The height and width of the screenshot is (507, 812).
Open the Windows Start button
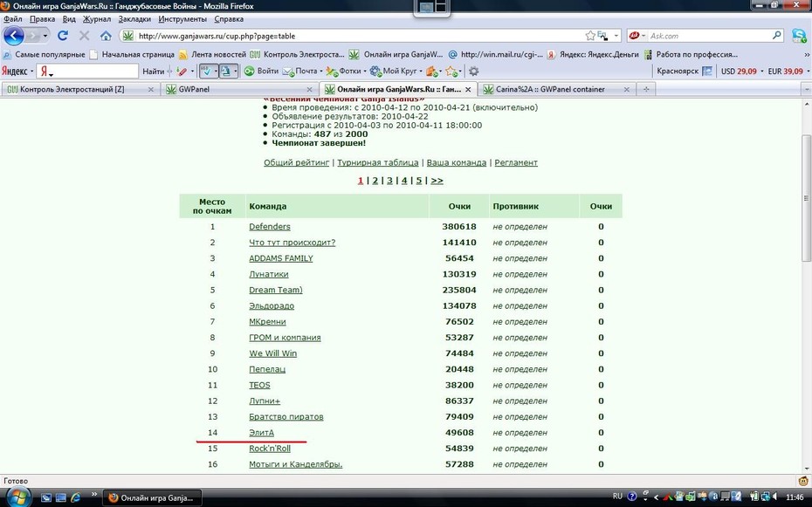[x=16, y=497]
